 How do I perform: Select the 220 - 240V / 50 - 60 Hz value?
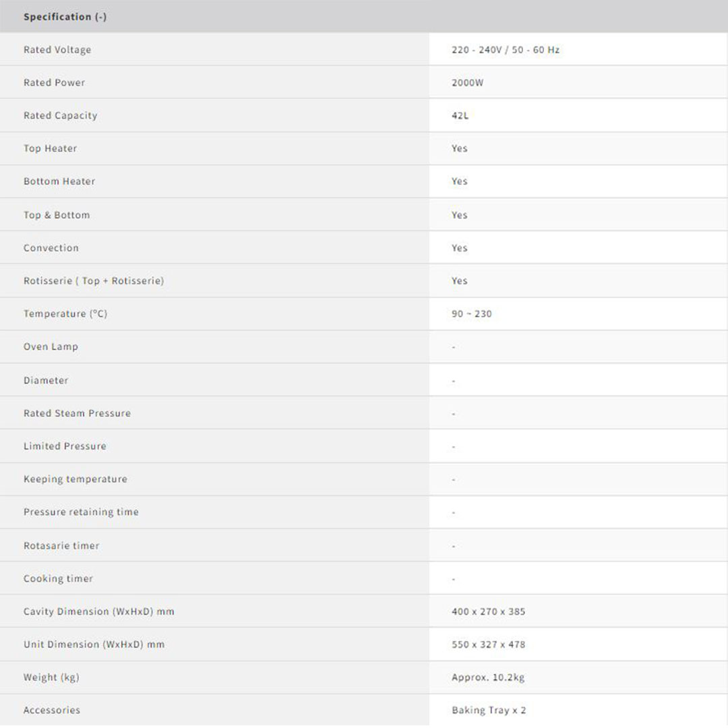click(506, 50)
